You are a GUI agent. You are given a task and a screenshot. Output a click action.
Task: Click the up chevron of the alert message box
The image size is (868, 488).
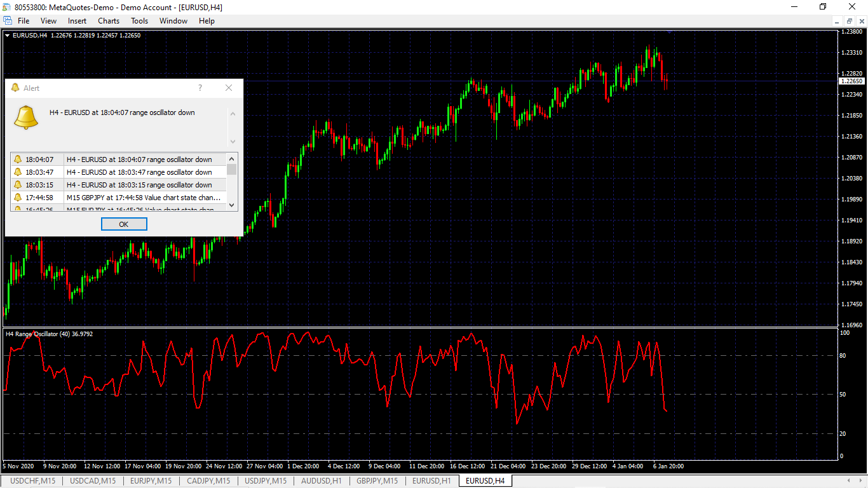[x=233, y=114]
